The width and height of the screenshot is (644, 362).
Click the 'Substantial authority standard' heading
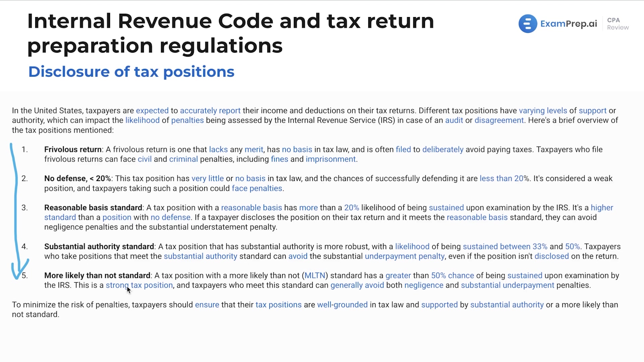pyautogui.click(x=99, y=247)
